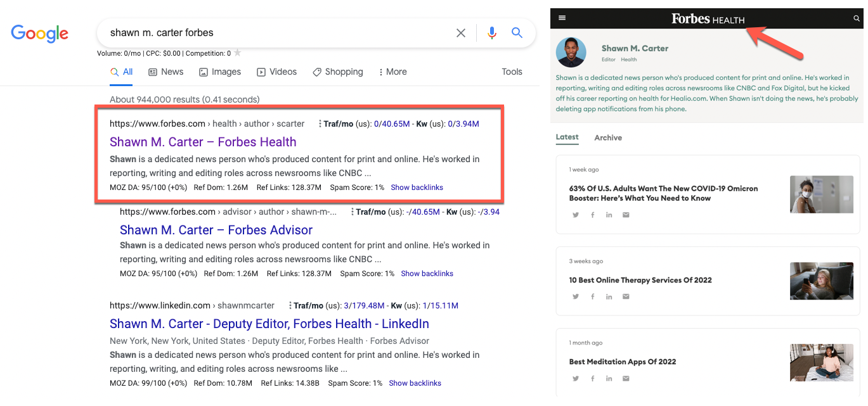Show backlinks for Forbes Health result
Screen dimensions: 868x406
417,187
